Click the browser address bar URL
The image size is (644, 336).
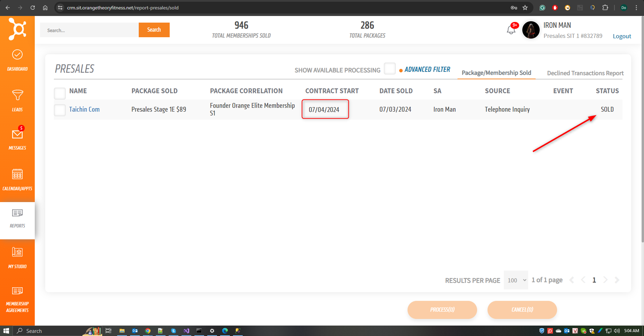[x=123, y=8]
